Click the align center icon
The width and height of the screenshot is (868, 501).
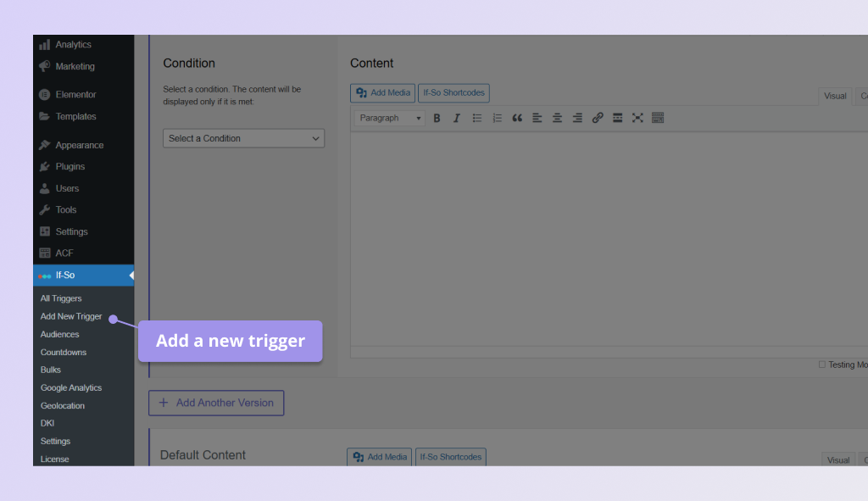pos(557,118)
